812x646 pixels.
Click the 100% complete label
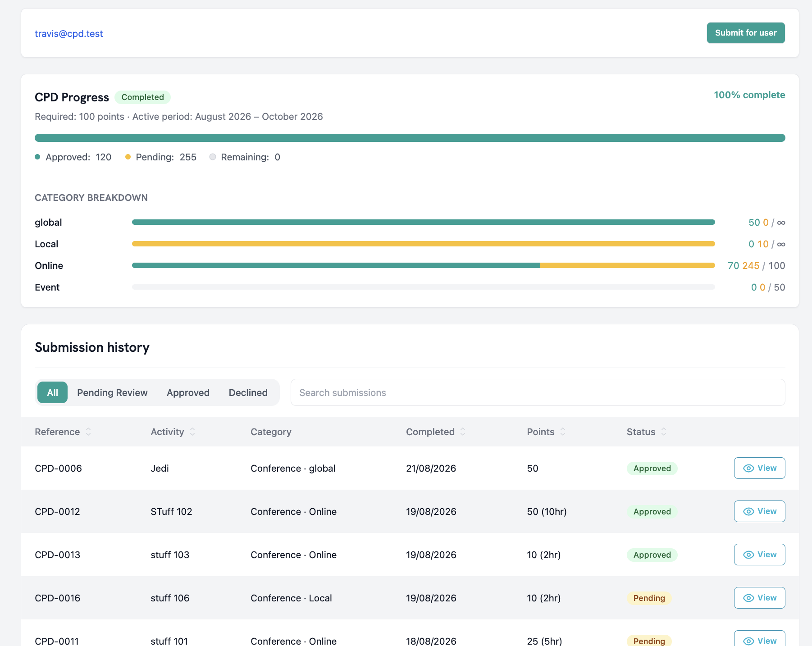tap(749, 95)
